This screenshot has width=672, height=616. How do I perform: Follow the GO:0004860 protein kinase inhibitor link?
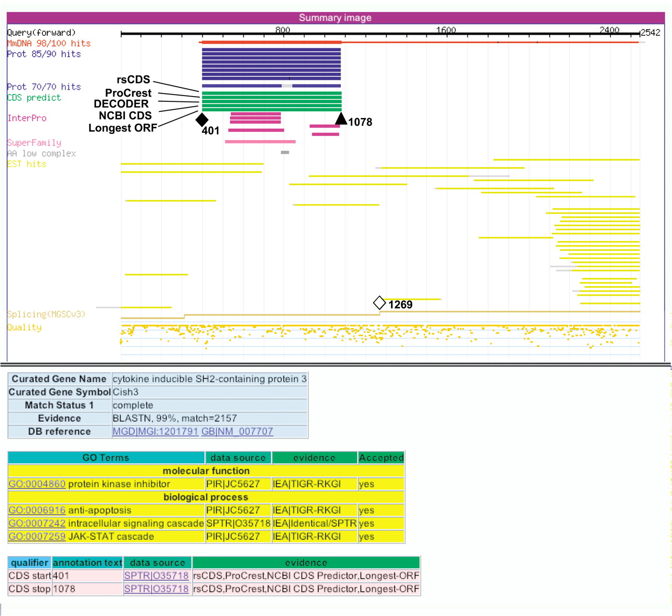coord(37,484)
